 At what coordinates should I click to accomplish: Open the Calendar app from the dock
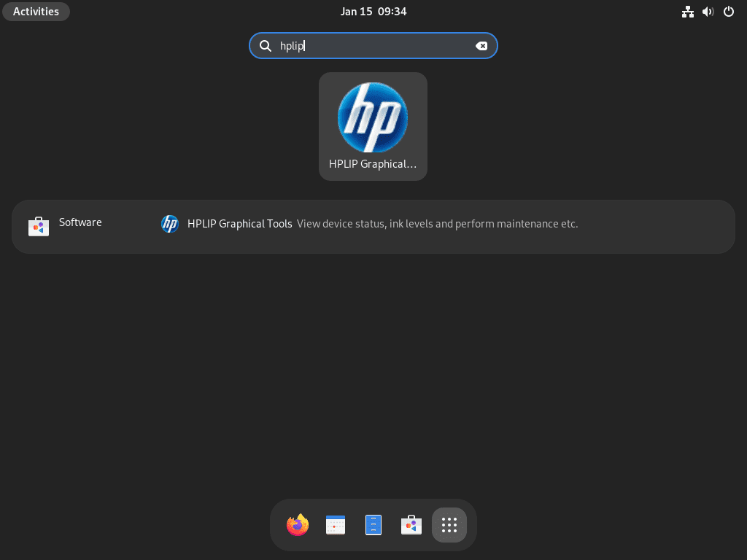click(335, 524)
